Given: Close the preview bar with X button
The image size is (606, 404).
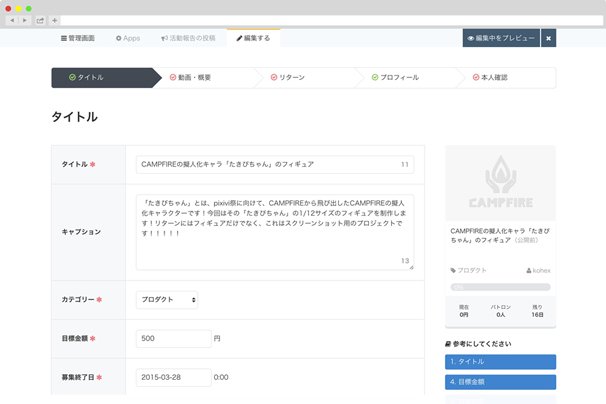Looking at the screenshot, I should [x=548, y=38].
